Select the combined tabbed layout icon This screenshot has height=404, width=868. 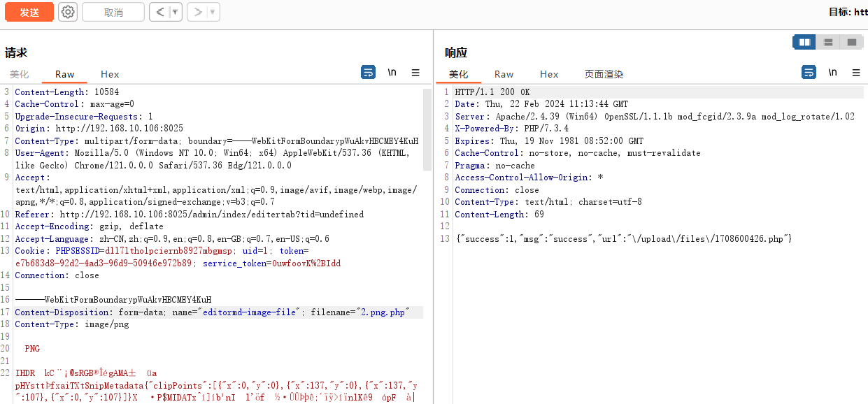click(851, 42)
